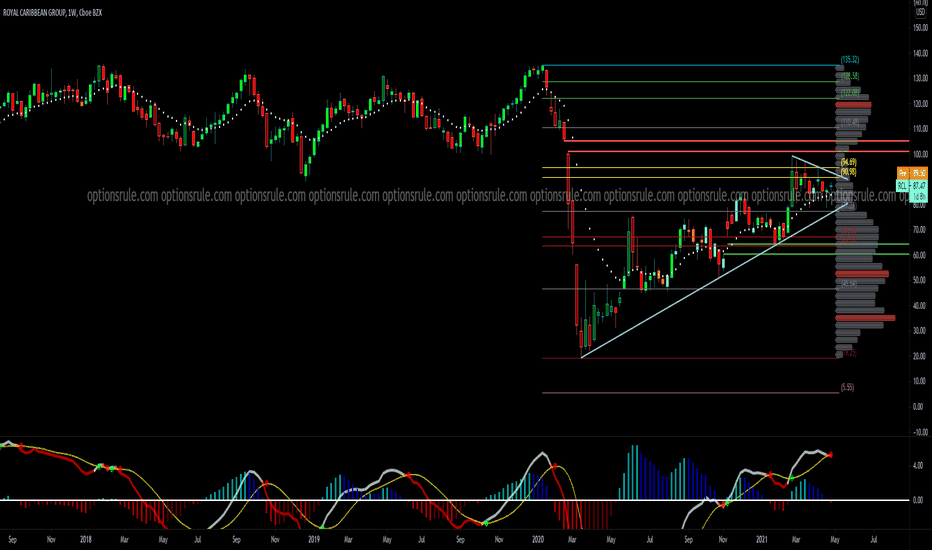Select the white zero line in oscillator pane
Viewport: 932px width, 550px height.
(x=455, y=500)
